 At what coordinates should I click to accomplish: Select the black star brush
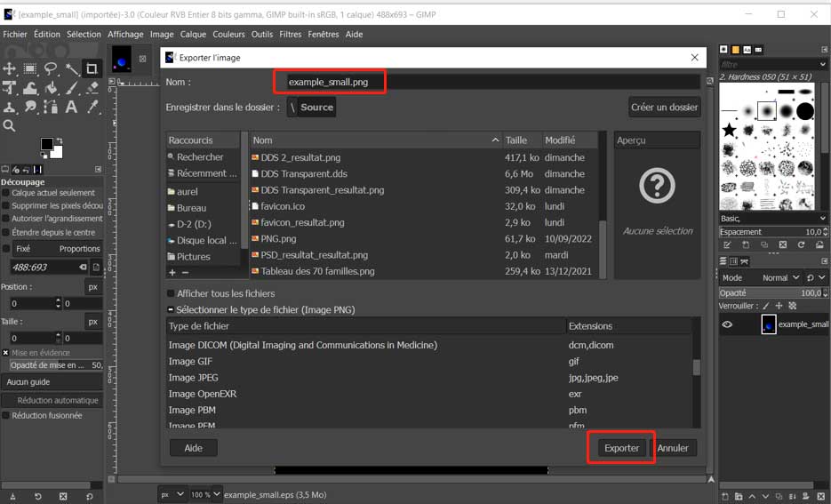(730, 131)
